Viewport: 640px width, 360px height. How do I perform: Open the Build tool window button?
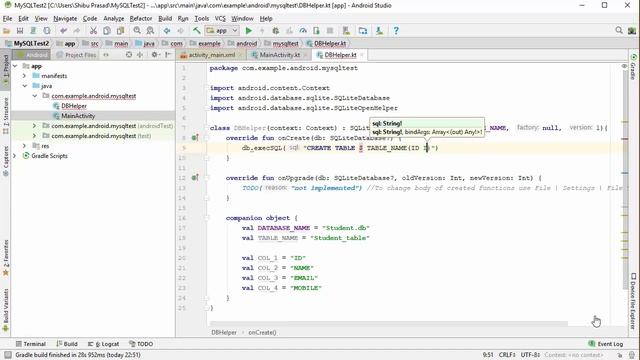[x=67, y=344]
